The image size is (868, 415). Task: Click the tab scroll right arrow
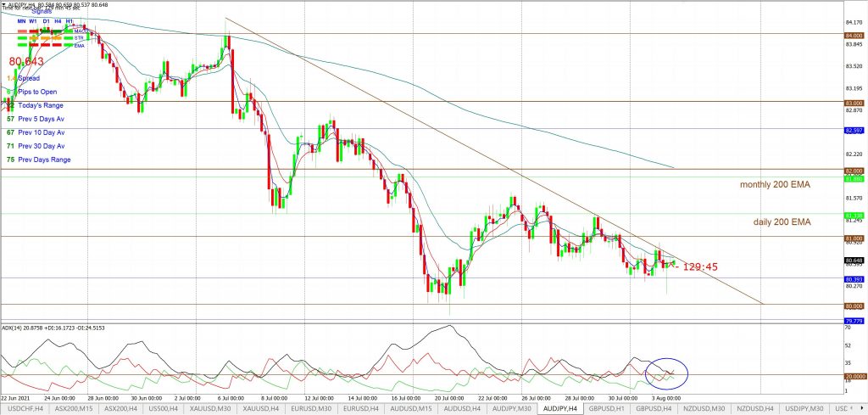[862, 409]
